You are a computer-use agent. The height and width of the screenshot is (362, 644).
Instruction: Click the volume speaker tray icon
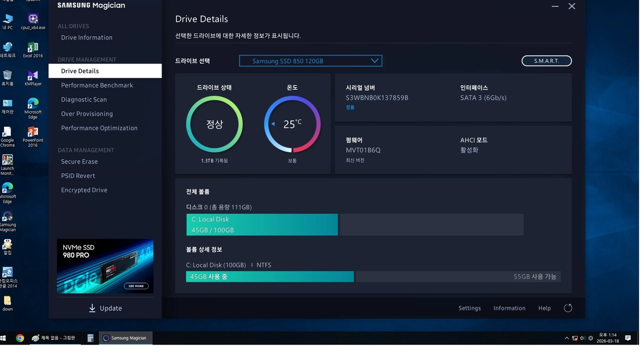click(583, 338)
